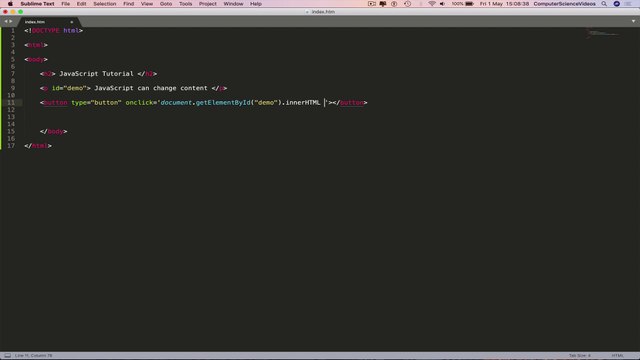Click the opening html tag on line 3
The width and height of the screenshot is (640, 360).
coord(36,45)
